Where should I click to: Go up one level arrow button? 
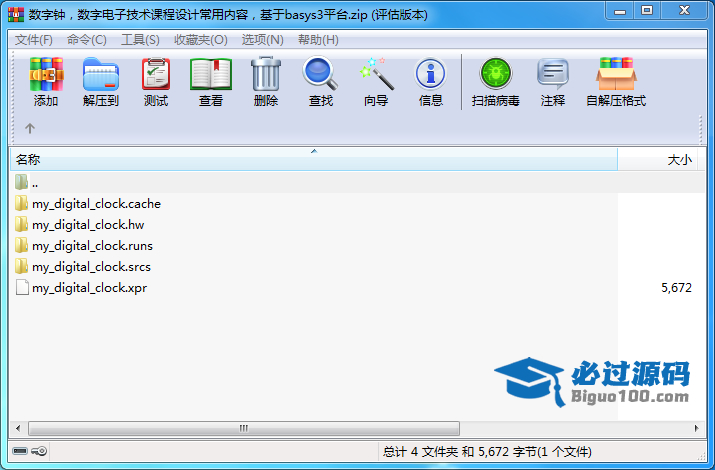pyautogui.click(x=30, y=129)
